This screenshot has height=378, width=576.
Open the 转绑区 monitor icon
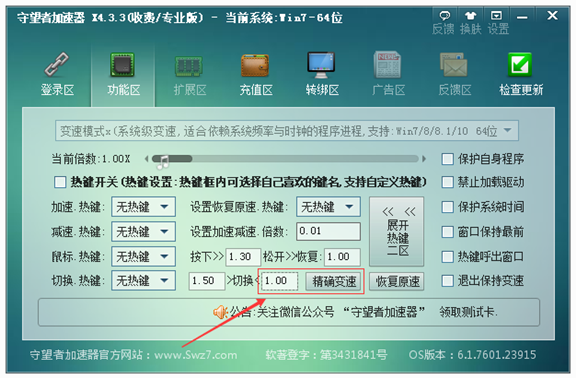[x=321, y=65]
